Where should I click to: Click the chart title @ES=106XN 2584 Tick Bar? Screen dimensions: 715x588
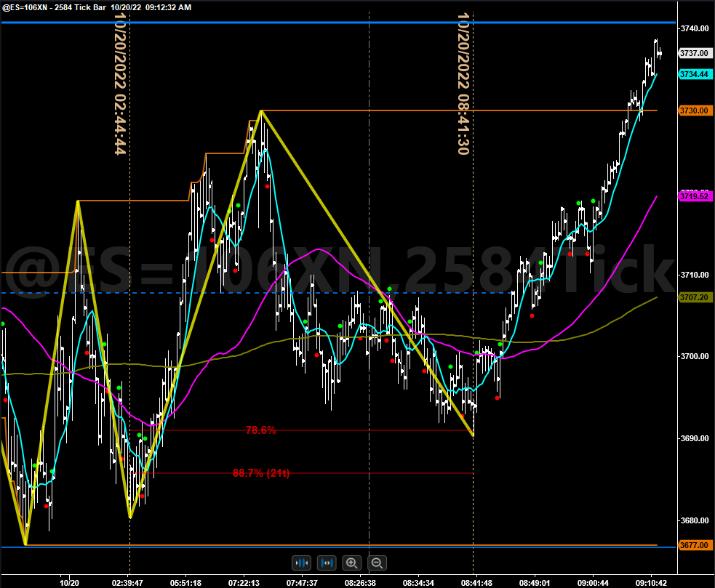tap(55, 7)
